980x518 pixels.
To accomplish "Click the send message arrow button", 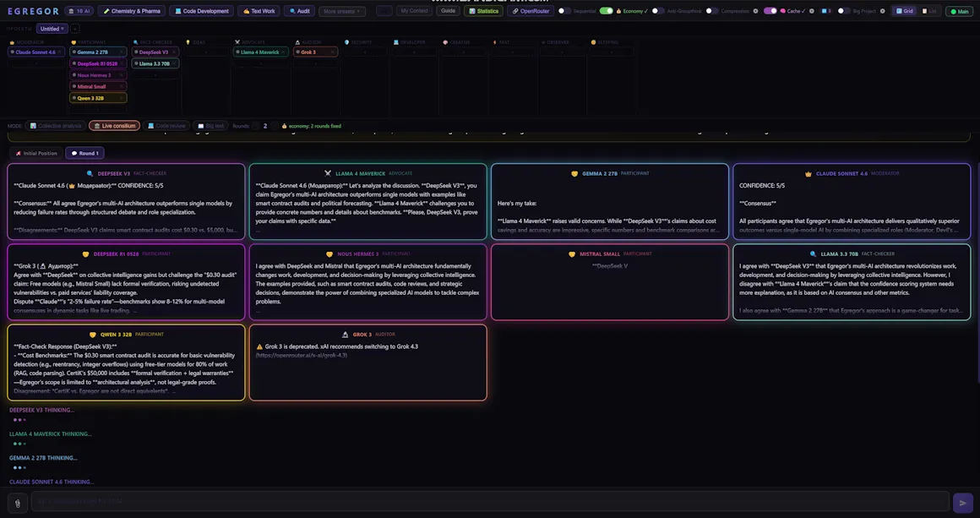I will point(962,503).
